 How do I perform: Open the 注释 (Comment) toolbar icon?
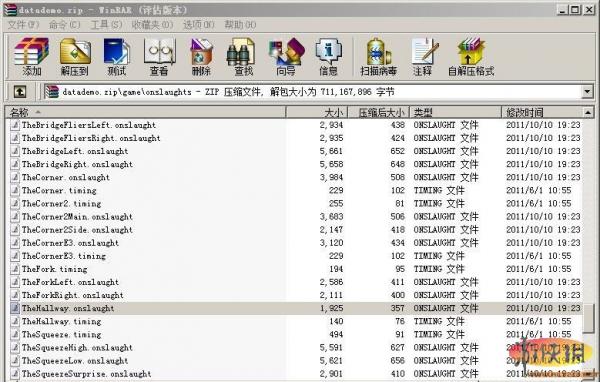tap(423, 56)
